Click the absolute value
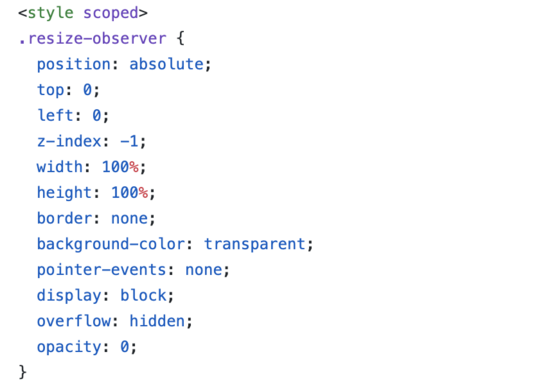Viewport: 550px width, 388px height. tap(166, 64)
